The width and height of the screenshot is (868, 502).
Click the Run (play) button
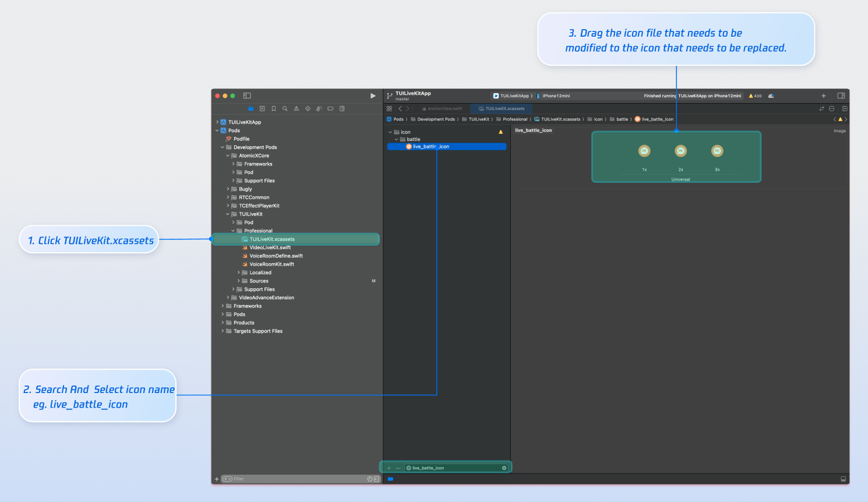tap(373, 96)
